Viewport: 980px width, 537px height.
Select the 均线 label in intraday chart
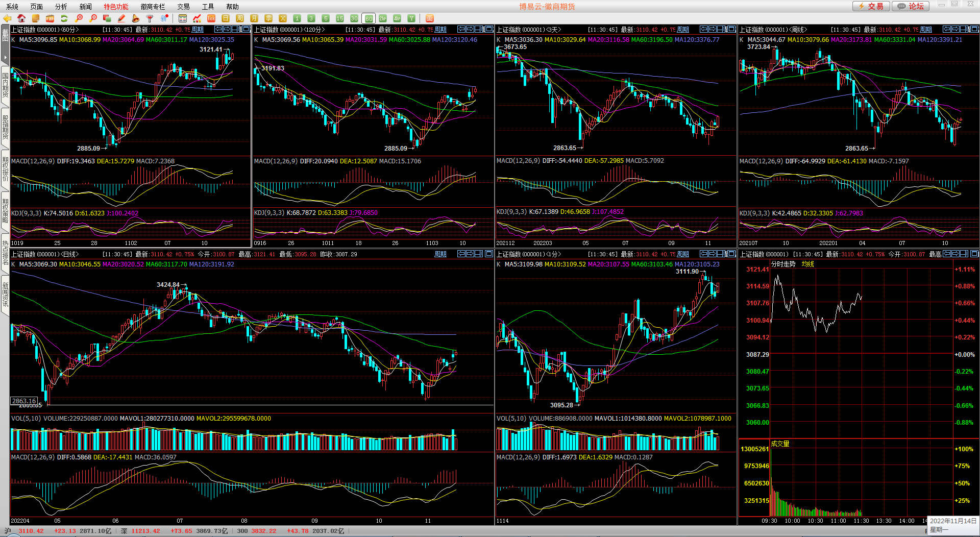point(808,264)
